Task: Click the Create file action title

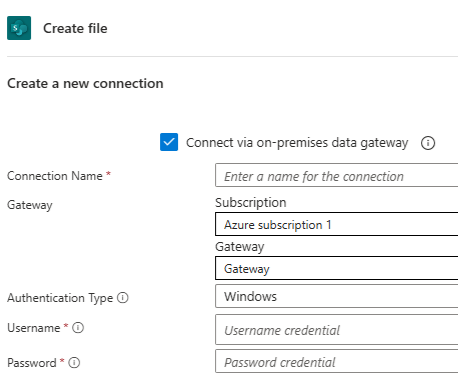Action: 75,28
